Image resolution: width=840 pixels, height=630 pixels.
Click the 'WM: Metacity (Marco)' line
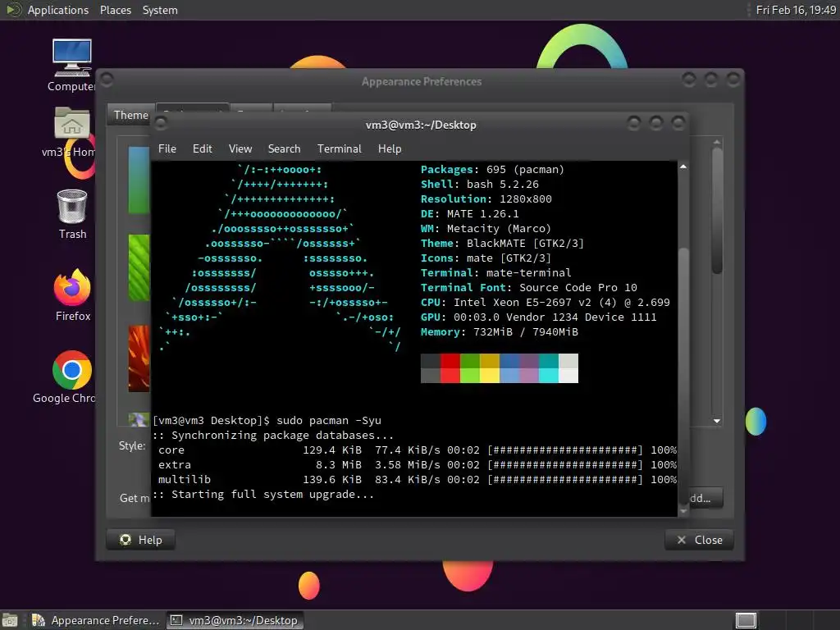tap(486, 229)
